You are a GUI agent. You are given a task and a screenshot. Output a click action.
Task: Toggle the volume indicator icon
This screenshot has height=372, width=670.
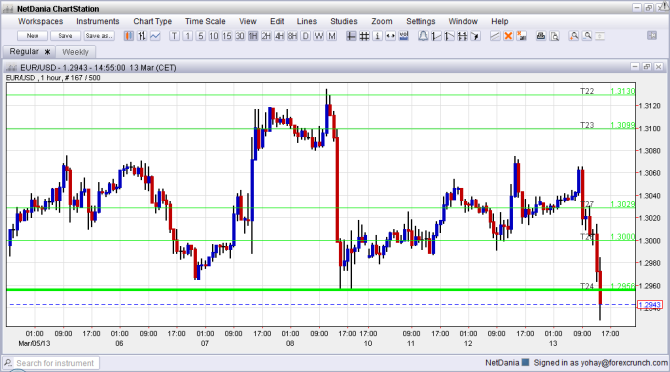click(x=403, y=36)
